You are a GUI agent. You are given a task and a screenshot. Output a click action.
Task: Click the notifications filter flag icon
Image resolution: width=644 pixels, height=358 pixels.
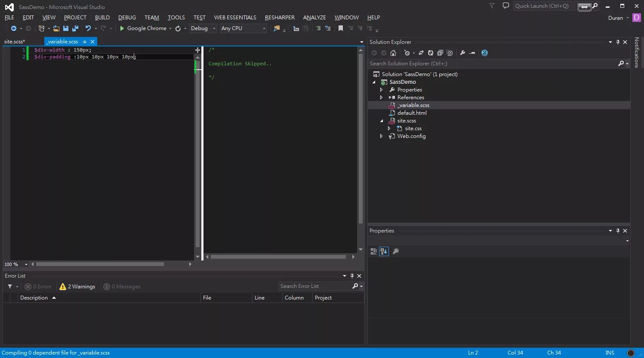[x=492, y=6]
